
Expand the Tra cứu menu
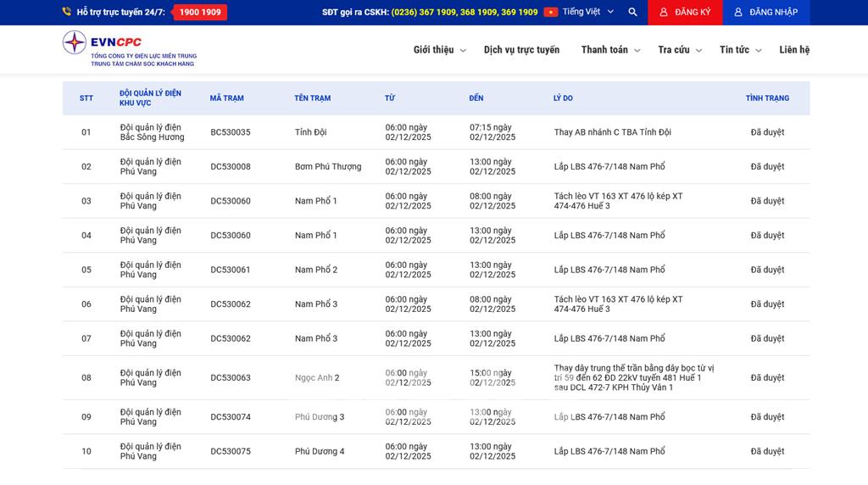(680, 50)
